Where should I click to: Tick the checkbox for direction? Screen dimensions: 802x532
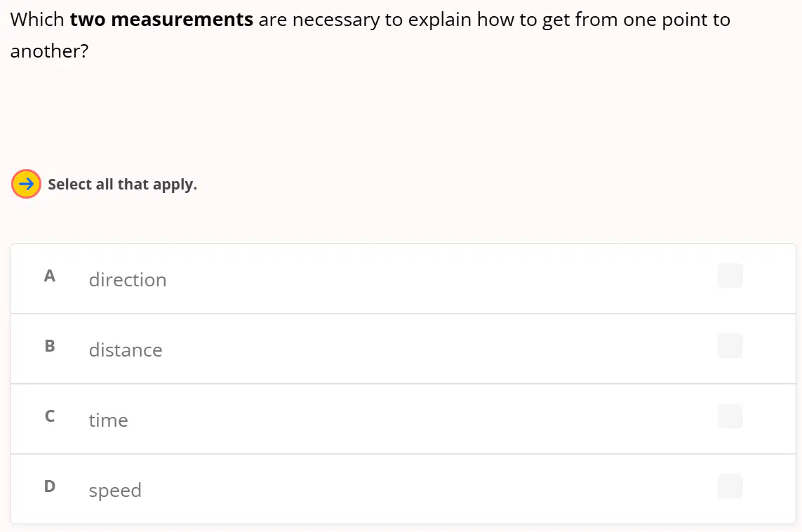tap(730, 276)
